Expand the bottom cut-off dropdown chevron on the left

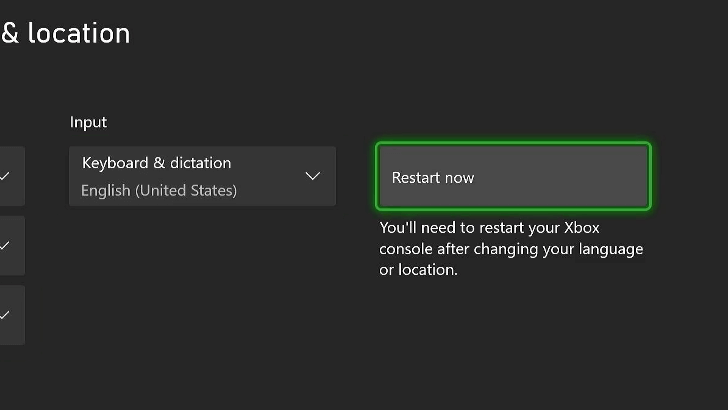pos(6,314)
